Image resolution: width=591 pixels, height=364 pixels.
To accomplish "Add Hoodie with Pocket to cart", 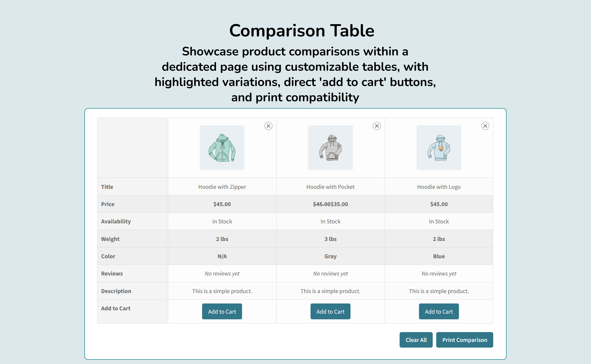I will [330, 312].
